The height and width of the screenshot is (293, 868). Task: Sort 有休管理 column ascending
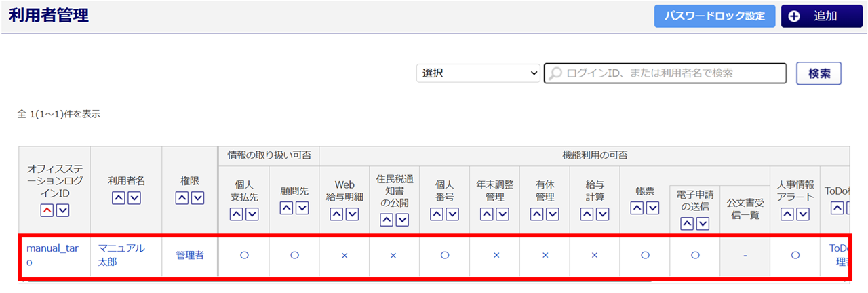click(537, 214)
